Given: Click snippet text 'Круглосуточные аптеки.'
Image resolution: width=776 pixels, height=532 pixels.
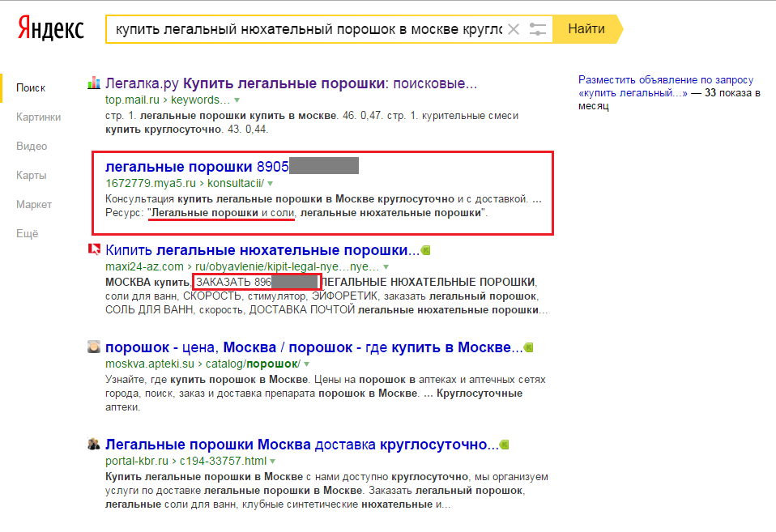Looking at the screenshot, I should pos(313,400).
